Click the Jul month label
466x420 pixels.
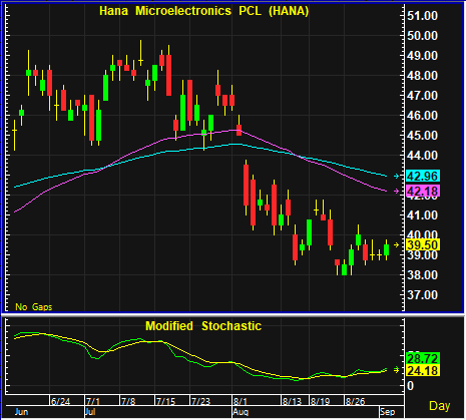tap(90, 412)
